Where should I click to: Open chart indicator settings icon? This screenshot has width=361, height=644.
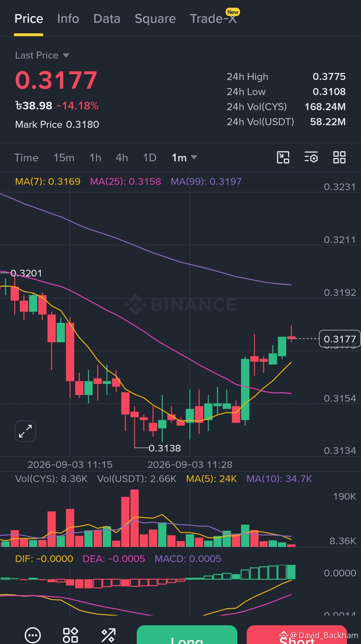click(x=311, y=157)
